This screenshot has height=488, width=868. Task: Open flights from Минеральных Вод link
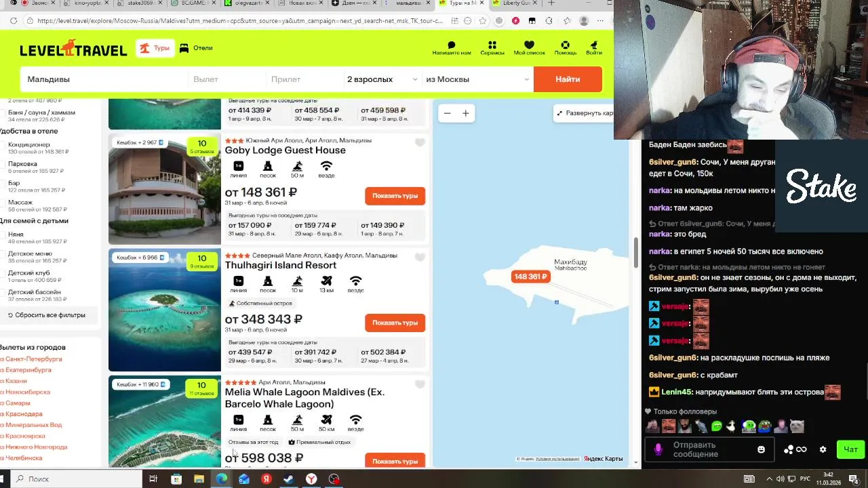click(31, 425)
